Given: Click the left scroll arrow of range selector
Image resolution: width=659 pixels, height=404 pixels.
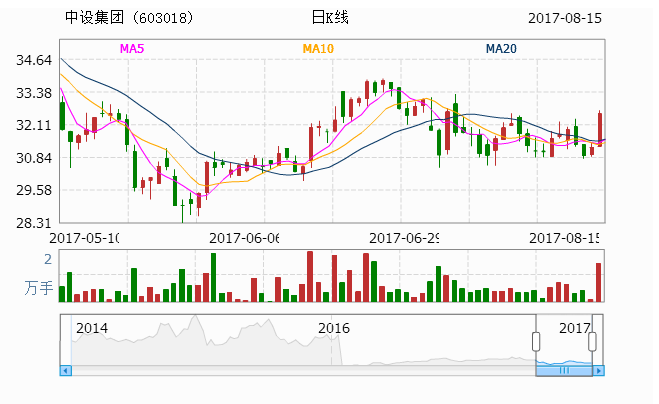Looking at the screenshot, I should (66, 370).
